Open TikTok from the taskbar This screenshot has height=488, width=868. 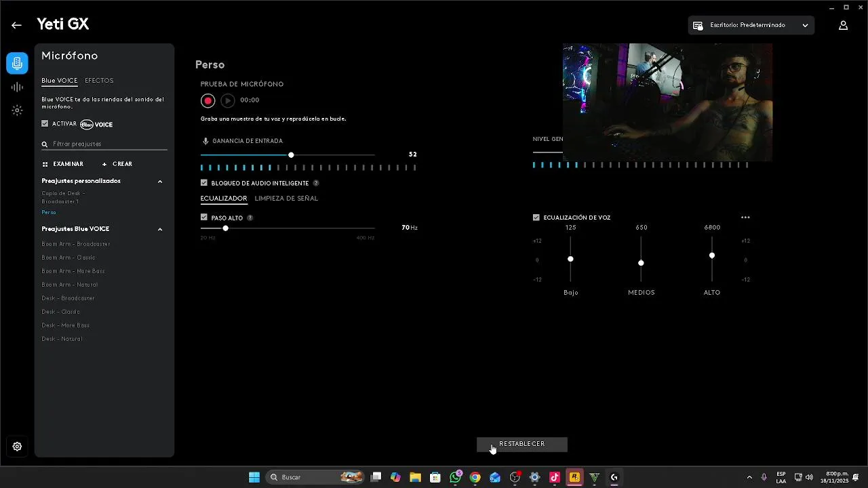click(555, 477)
